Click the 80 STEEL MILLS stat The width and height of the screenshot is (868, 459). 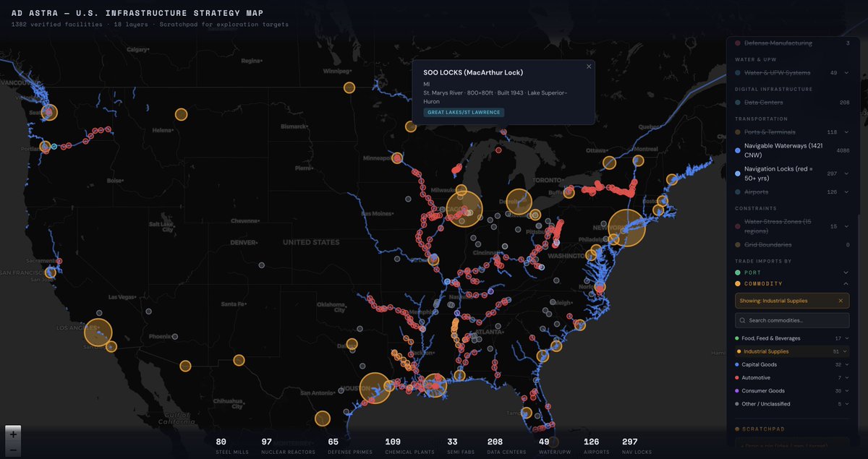[231, 445]
